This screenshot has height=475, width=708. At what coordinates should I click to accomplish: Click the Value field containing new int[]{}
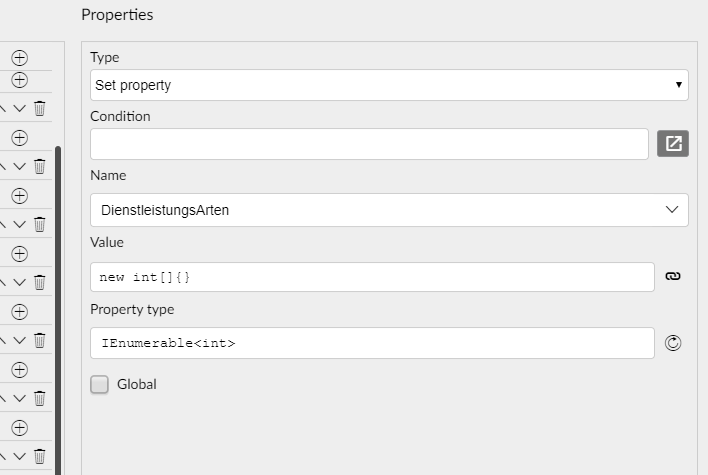[x=372, y=277]
